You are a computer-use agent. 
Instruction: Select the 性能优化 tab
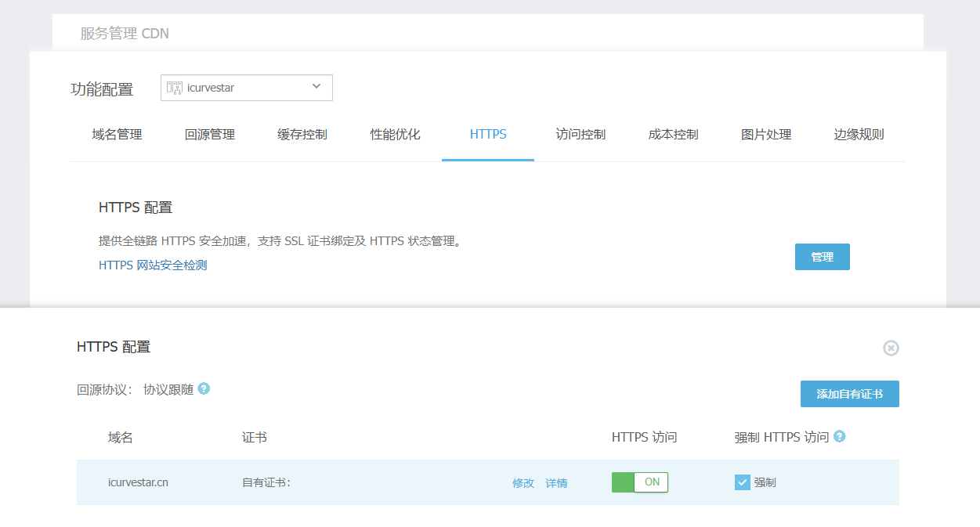(396, 135)
